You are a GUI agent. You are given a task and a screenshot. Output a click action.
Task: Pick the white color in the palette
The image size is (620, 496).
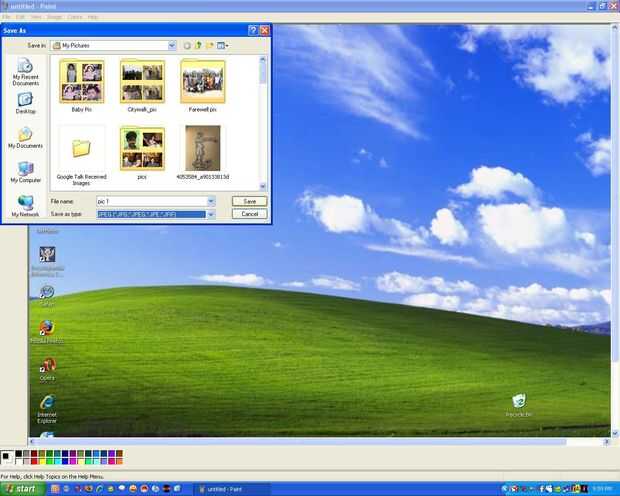19,461
